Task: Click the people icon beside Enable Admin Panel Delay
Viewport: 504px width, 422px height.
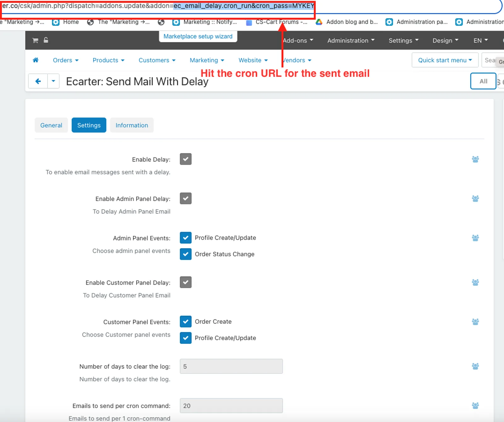Action: click(475, 199)
